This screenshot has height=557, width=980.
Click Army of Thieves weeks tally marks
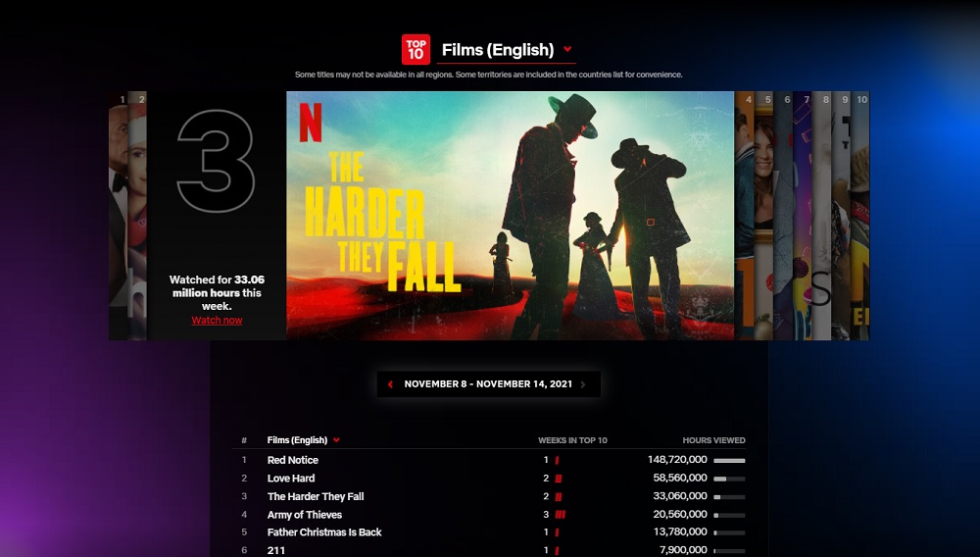(x=560, y=515)
